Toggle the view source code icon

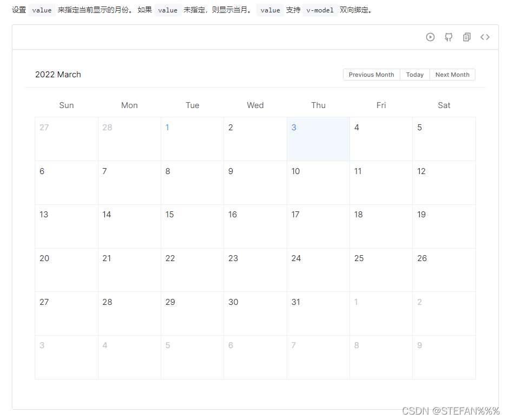pos(485,37)
